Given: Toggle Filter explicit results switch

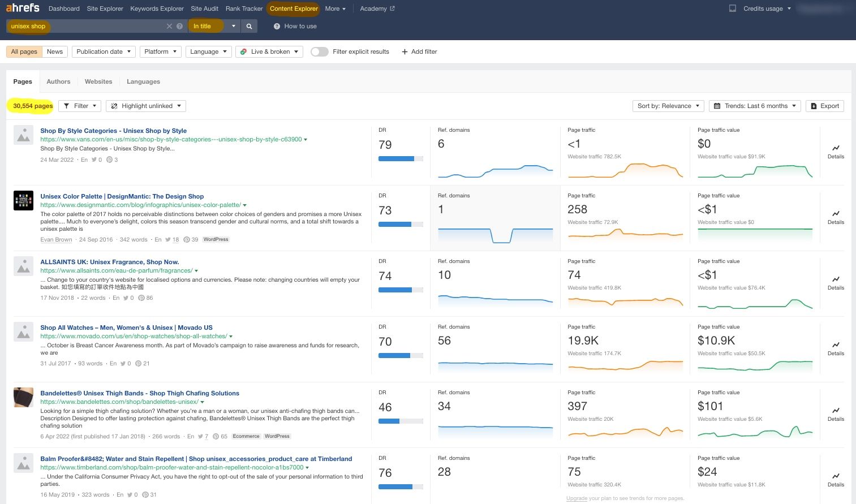Looking at the screenshot, I should pos(320,51).
